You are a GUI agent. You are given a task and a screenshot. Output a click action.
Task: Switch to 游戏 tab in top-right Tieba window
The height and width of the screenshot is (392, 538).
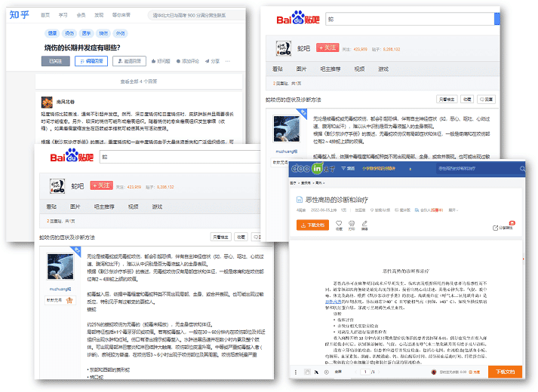[x=383, y=69]
